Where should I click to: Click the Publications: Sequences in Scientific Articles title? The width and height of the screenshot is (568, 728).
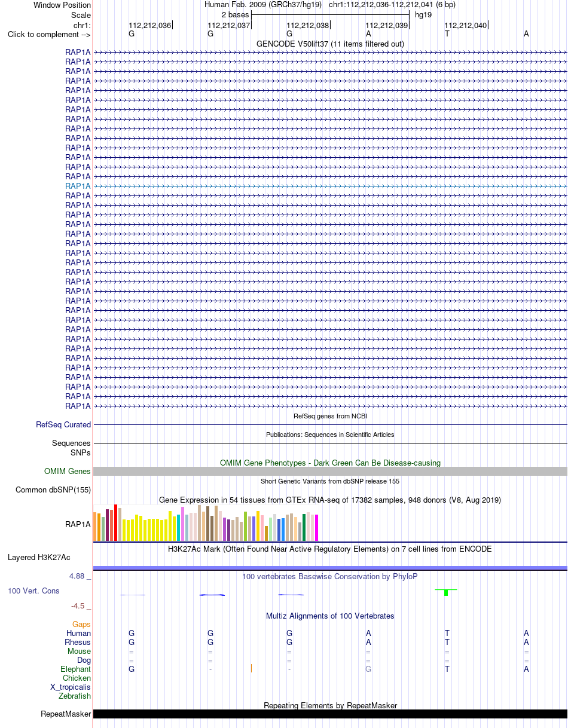click(x=330, y=435)
